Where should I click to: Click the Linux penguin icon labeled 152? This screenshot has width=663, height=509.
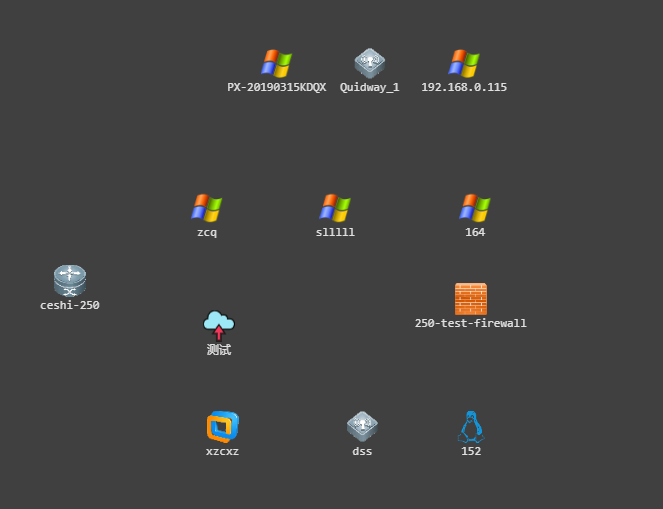(x=471, y=427)
